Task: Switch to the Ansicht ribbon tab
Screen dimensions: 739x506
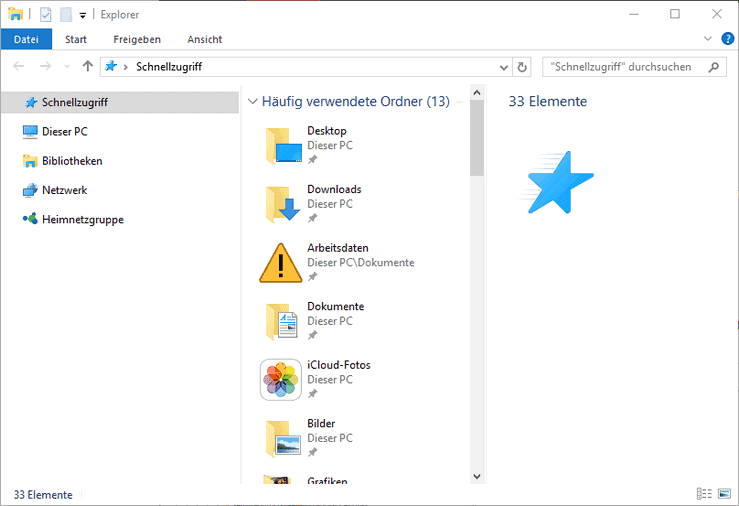Action: 204,39
